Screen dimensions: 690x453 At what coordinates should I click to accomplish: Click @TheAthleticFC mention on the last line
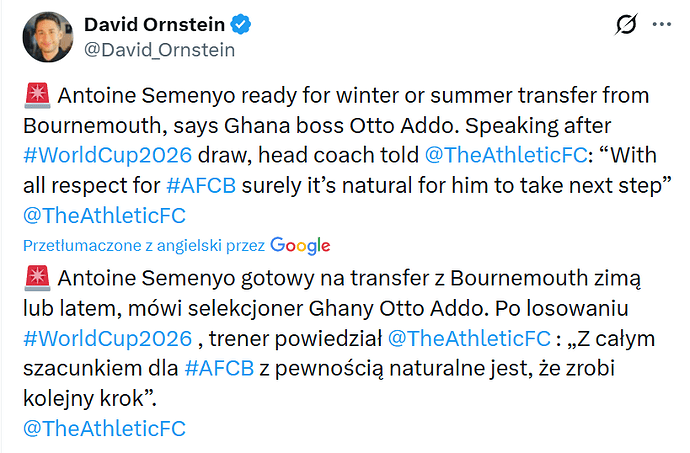click(103, 428)
